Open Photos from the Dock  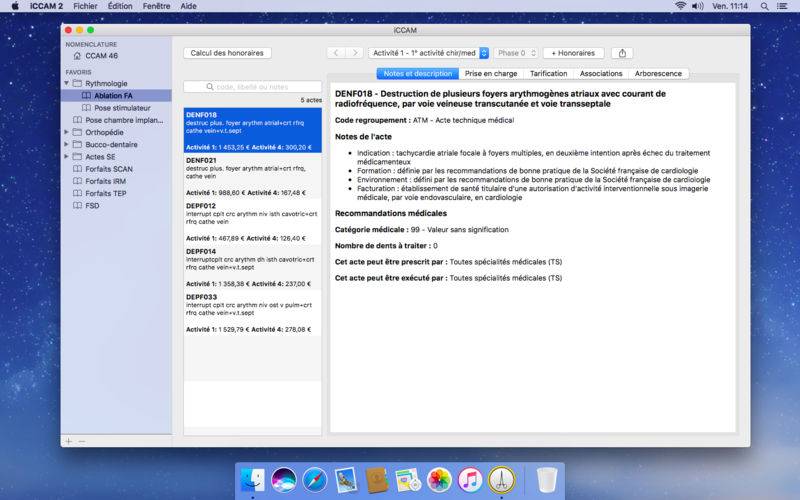[x=439, y=480]
